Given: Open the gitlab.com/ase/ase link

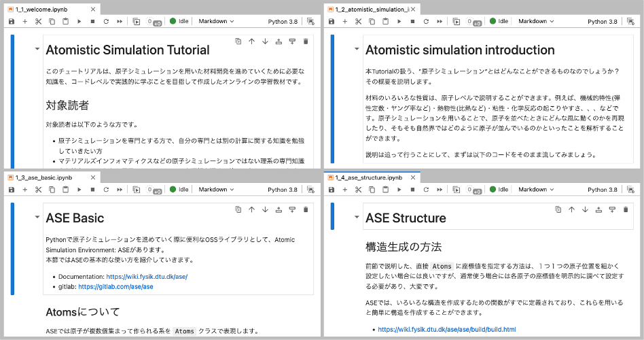Looking at the screenshot, I should (x=115, y=287).
